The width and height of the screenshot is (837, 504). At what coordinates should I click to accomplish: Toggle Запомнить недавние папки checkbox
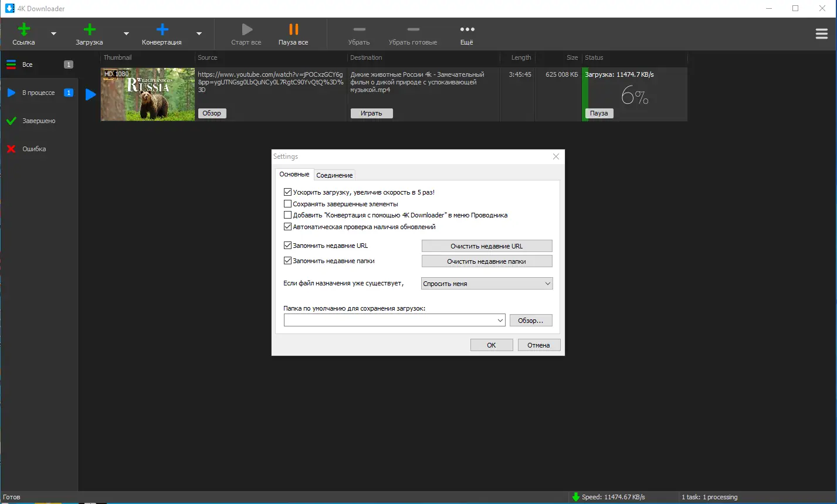(287, 261)
